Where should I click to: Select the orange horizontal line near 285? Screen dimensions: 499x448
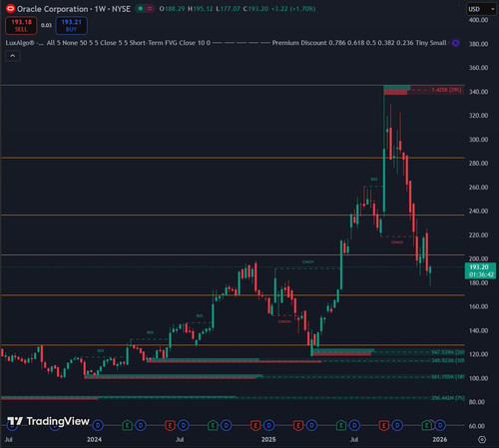(233, 158)
